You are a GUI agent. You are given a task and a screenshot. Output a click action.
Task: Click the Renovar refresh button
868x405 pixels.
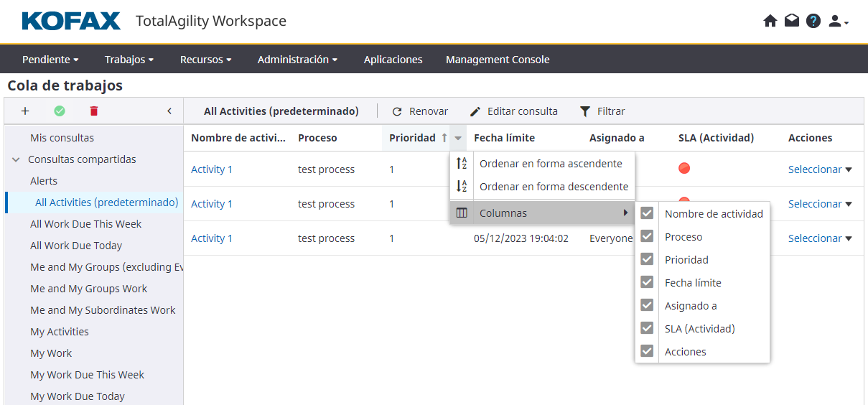[420, 111]
